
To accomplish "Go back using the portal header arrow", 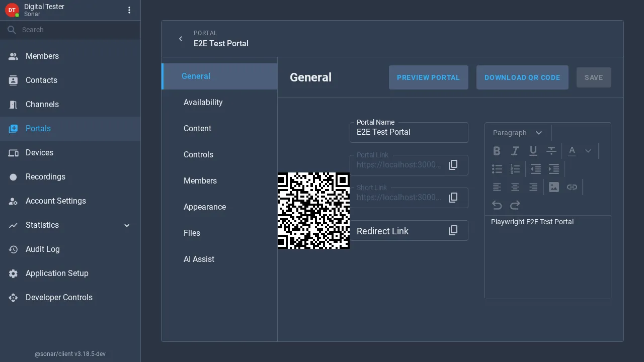I will pos(181,39).
